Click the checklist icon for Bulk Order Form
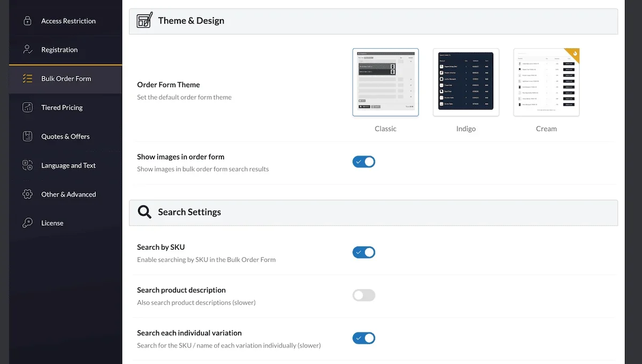The width and height of the screenshot is (642, 364). [27, 79]
